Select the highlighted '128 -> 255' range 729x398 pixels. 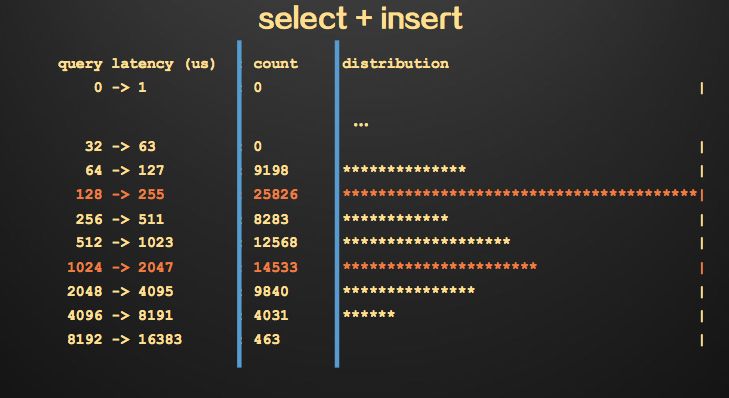click(x=120, y=194)
